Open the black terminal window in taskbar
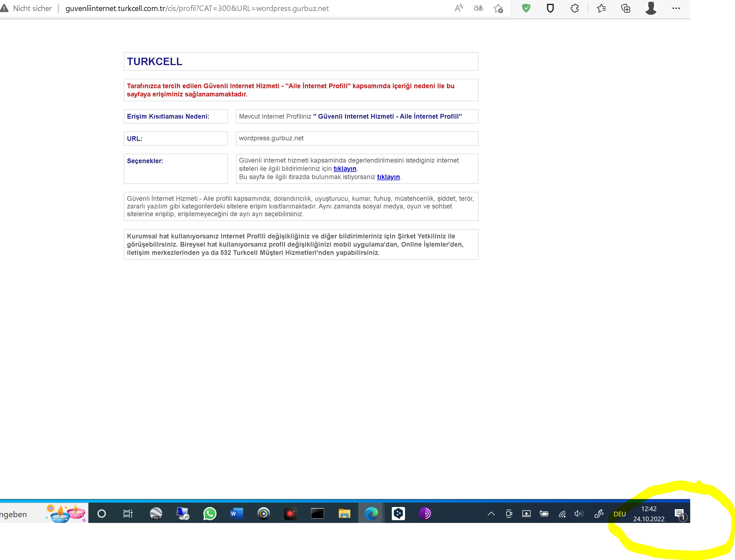The width and height of the screenshot is (735, 560). pyautogui.click(x=317, y=514)
